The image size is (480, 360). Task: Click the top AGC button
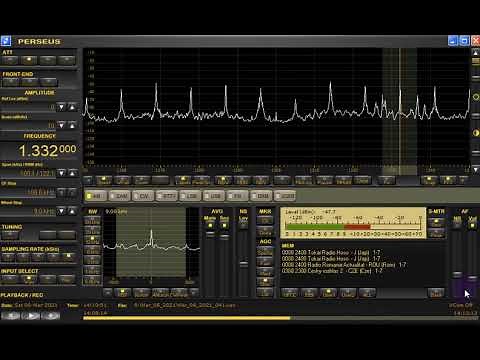tap(265, 251)
